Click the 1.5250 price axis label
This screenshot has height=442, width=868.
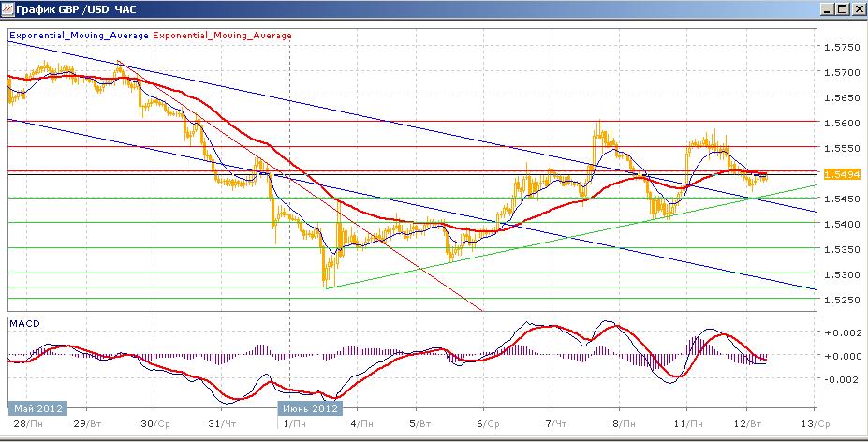(842, 300)
